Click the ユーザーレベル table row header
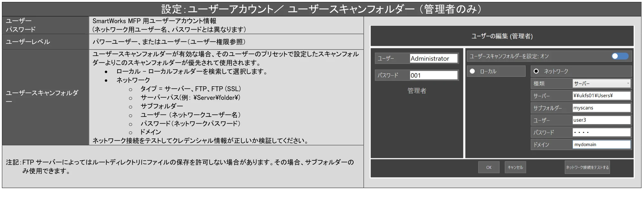The height and width of the screenshot is (218, 644). tap(45, 42)
